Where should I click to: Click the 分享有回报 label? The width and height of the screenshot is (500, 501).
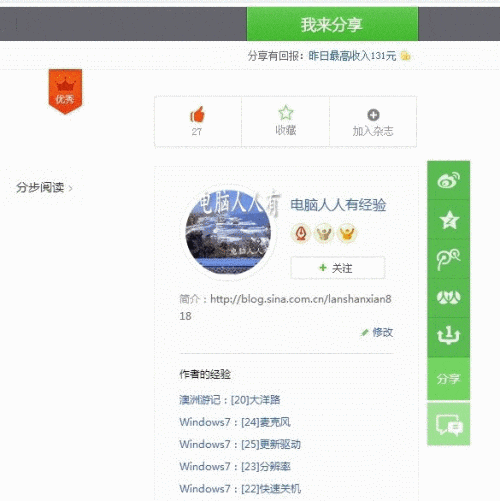click(x=275, y=56)
